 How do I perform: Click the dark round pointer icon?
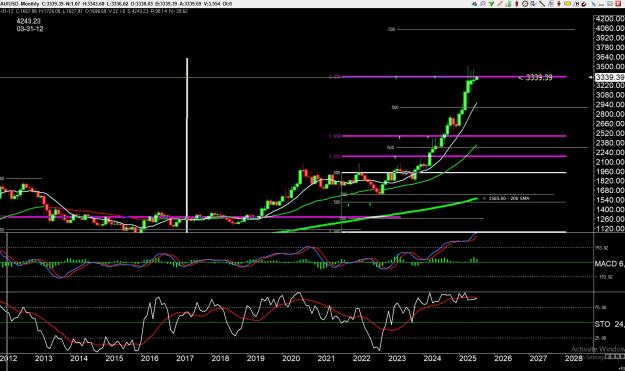coord(584,4)
